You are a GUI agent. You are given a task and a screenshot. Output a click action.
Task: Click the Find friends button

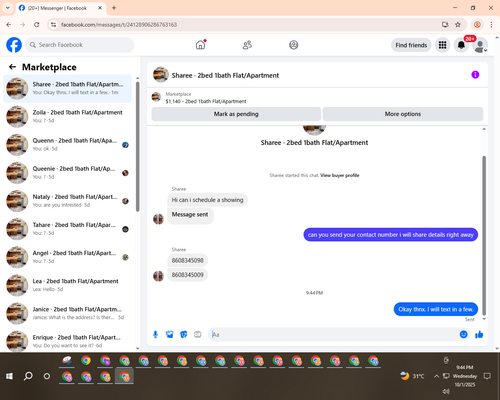click(x=411, y=45)
